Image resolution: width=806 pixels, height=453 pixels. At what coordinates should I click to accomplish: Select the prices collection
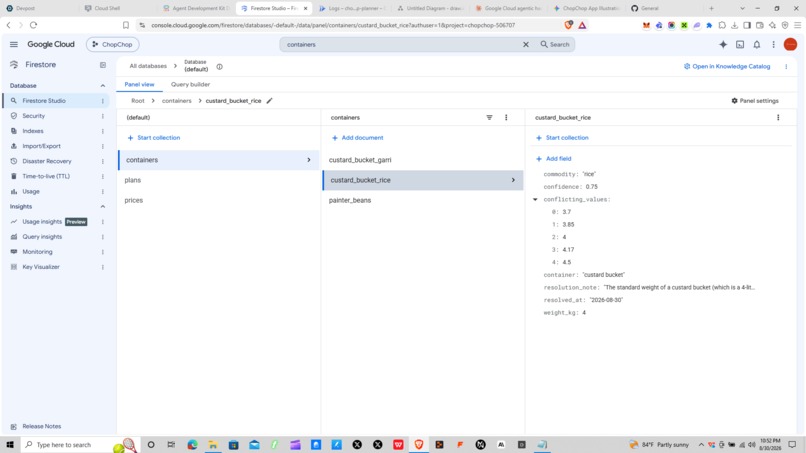tap(218, 201)
